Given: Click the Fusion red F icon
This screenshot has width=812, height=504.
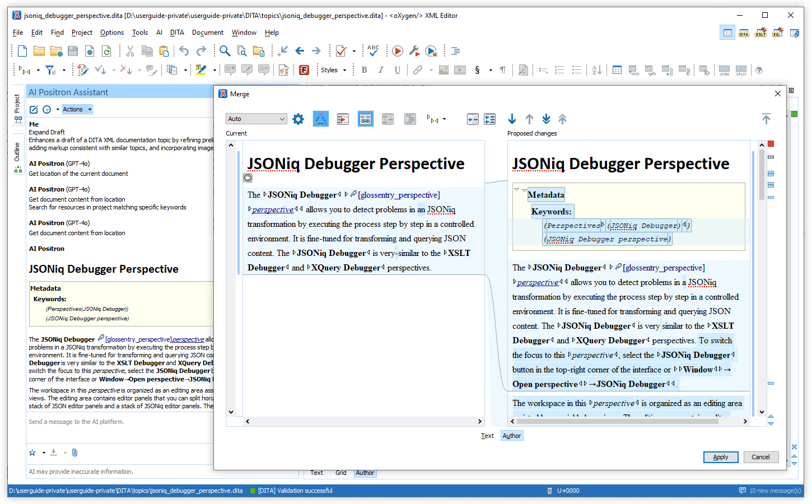Looking at the screenshot, I should (x=304, y=70).
